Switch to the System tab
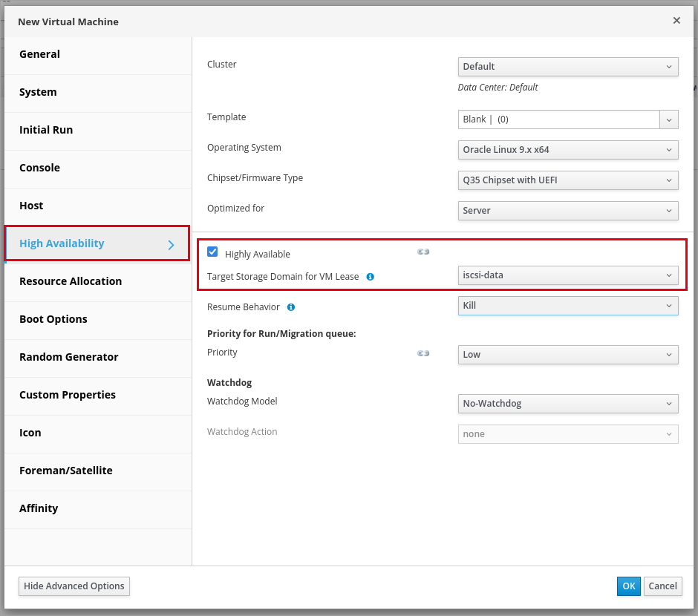This screenshot has width=698, height=616. 98,93
